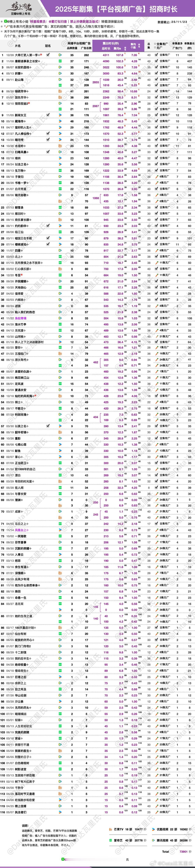Toggle the 全集有广 checkbox in table header
The width and height of the screenshot is (195, 868).
pyautogui.click(x=155, y=44)
